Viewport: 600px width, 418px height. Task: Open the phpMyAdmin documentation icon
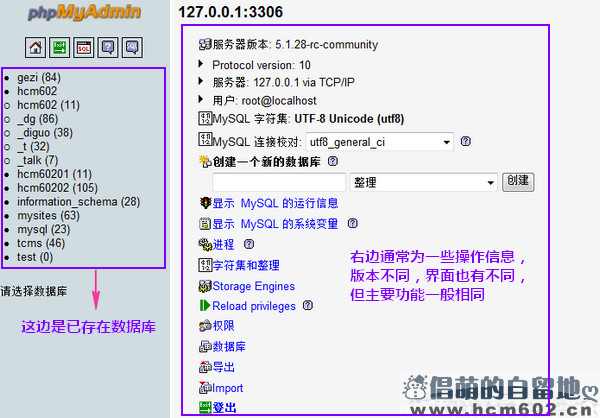(108, 47)
